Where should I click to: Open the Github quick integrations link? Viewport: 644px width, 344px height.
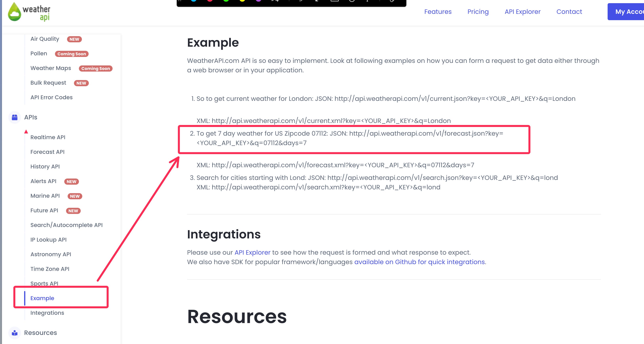(420, 262)
